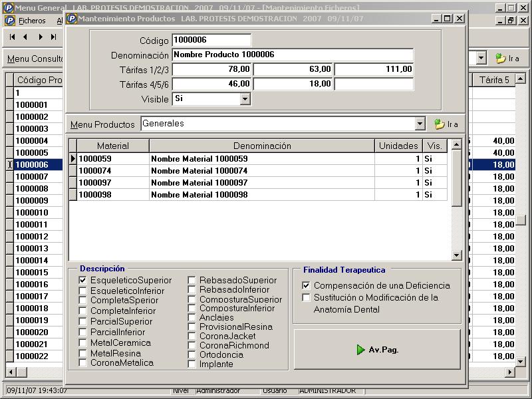Click the Tárifa 4 field showing 46,00
The image size is (532, 399).
click(211, 84)
